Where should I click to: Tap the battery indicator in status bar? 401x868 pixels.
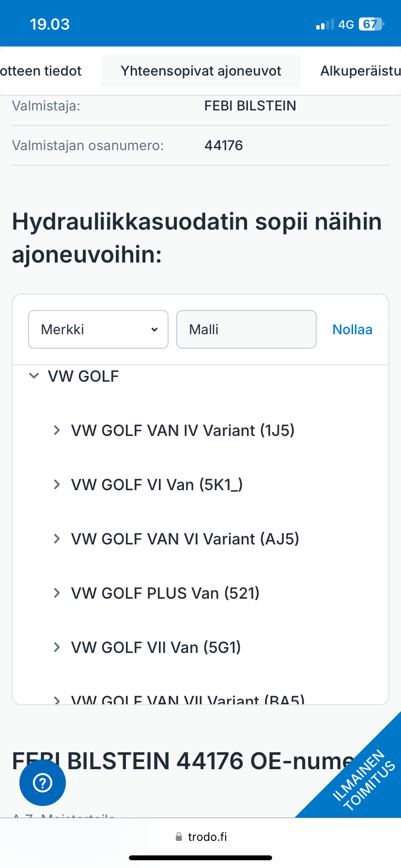pyautogui.click(x=371, y=24)
